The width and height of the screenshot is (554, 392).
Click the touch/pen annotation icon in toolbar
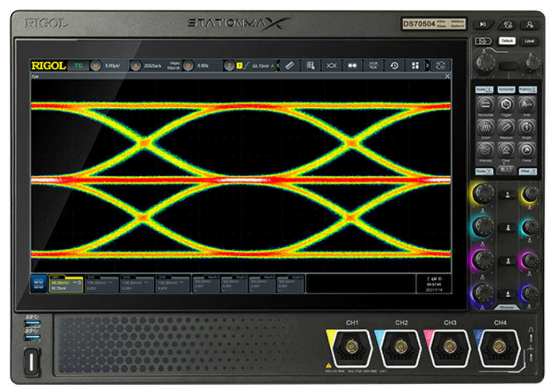(290, 65)
